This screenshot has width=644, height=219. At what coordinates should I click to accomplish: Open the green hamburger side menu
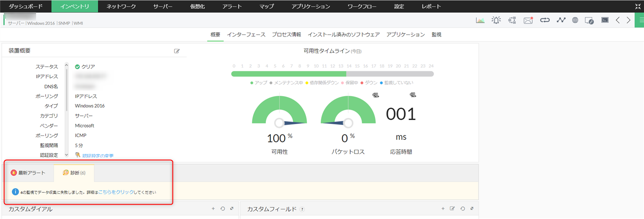pos(641,20)
